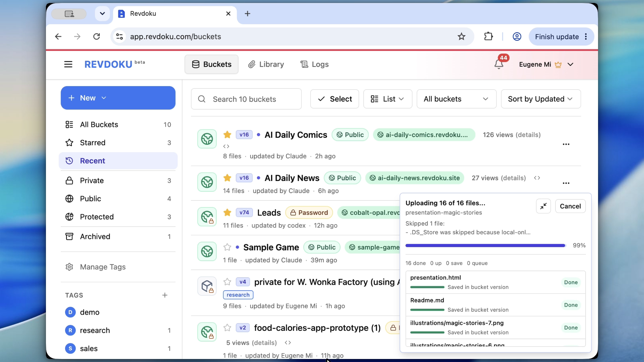The image size is (644, 362).
Task: Open the browser extensions icon
Action: [x=488, y=37]
